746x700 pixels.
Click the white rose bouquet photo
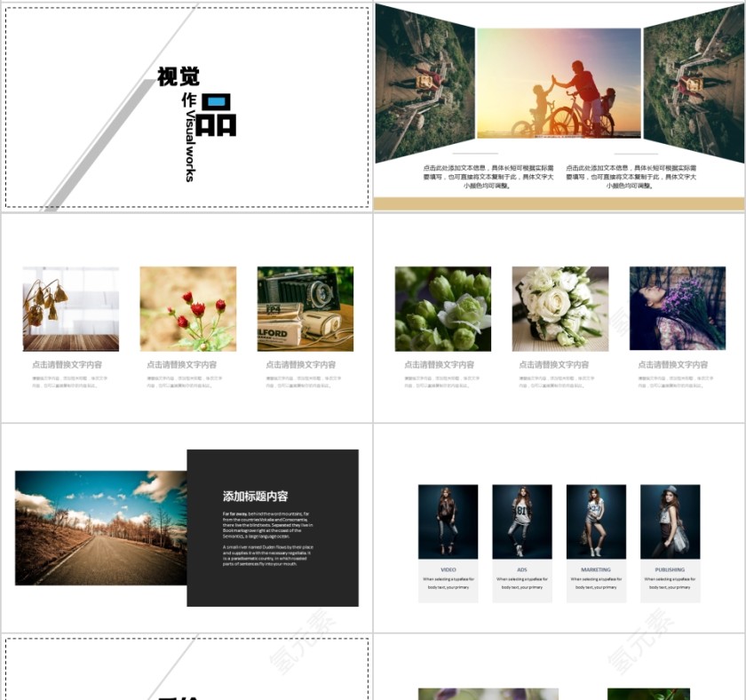(559, 308)
